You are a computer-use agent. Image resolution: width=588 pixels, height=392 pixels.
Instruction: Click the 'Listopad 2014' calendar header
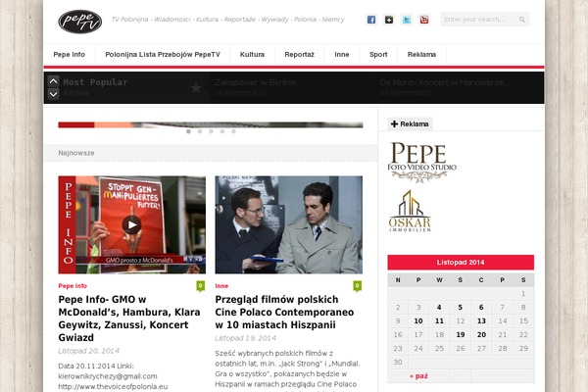click(461, 263)
